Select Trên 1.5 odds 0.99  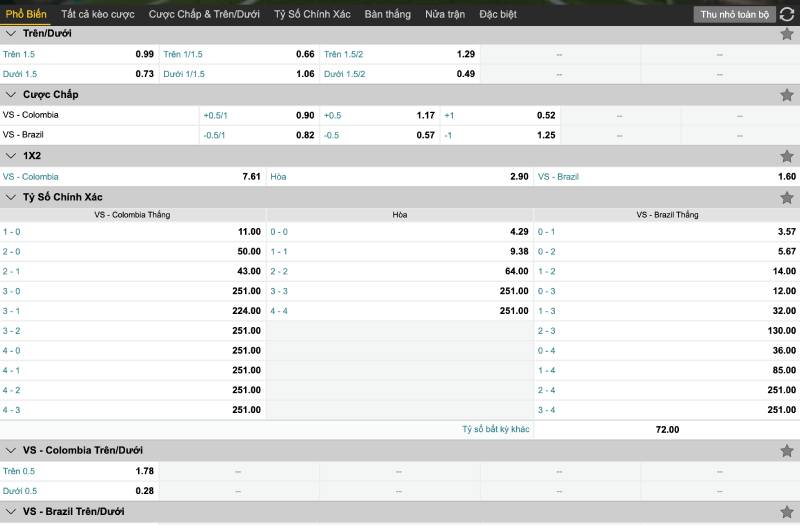point(144,54)
